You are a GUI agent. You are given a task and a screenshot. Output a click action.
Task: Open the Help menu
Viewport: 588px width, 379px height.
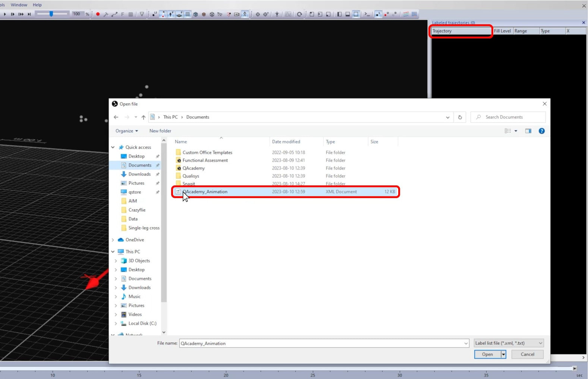click(x=37, y=5)
